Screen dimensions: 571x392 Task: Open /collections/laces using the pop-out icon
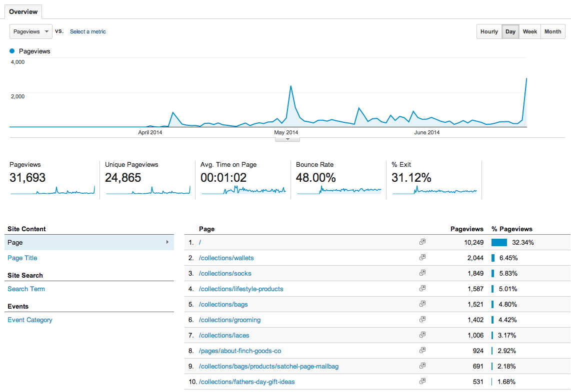(x=422, y=335)
